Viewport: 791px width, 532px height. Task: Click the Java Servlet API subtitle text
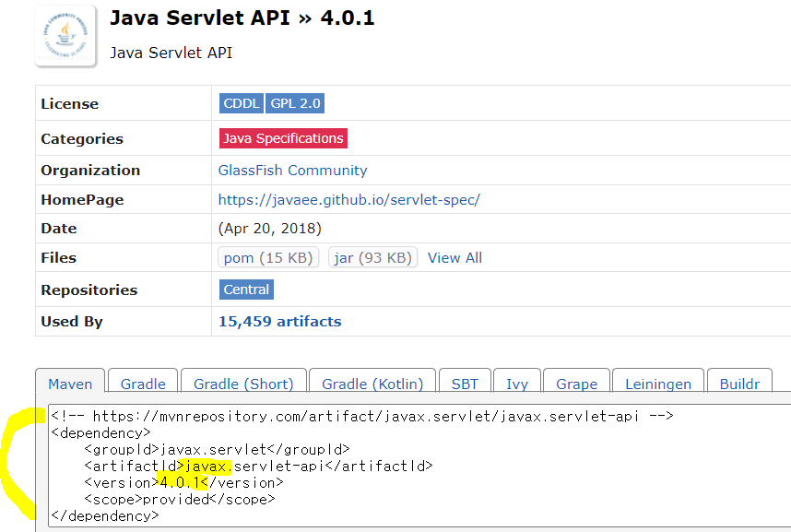click(171, 53)
